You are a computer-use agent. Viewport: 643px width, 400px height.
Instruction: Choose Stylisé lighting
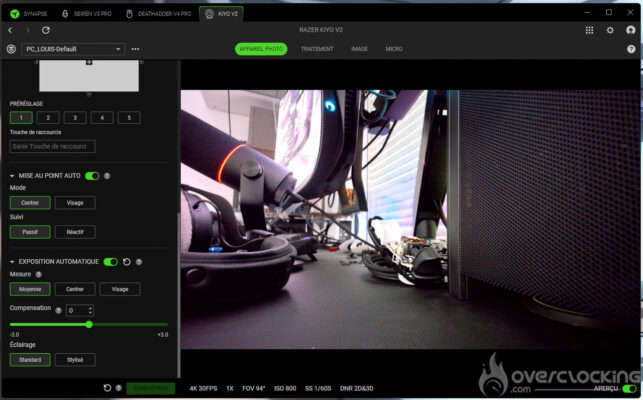(75, 360)
